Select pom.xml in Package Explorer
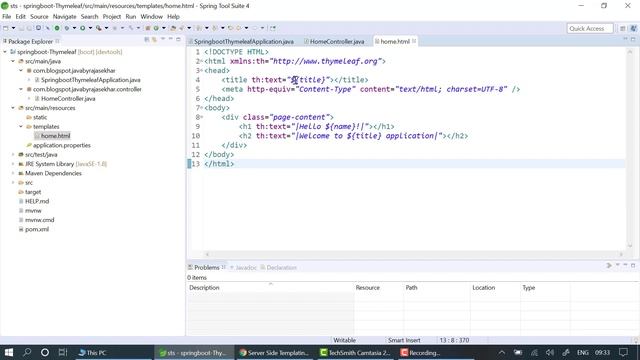 (37, 229)
